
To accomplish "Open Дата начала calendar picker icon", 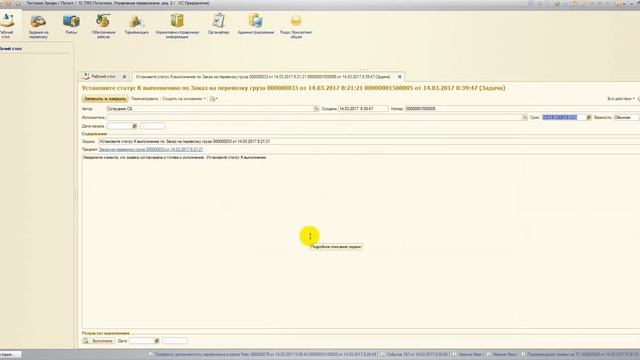I will (x=134, y=126).
